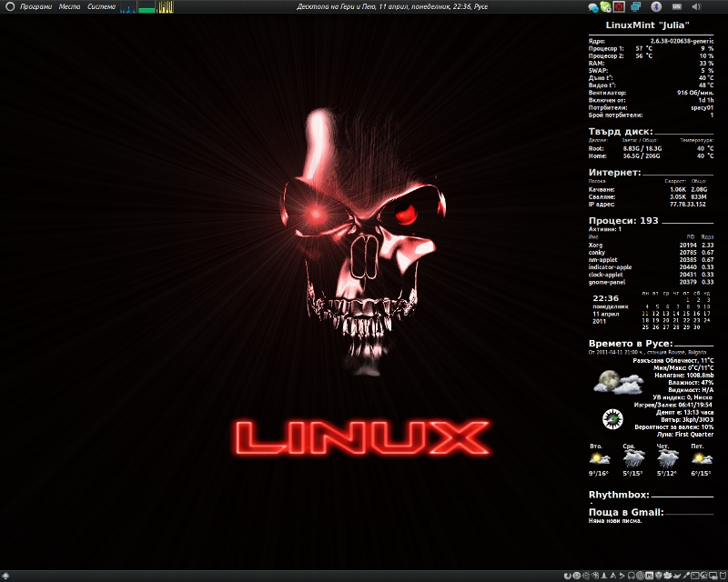
Task: Click the pen-shaped launcher in the bottom panel
Action: point(686,576)
